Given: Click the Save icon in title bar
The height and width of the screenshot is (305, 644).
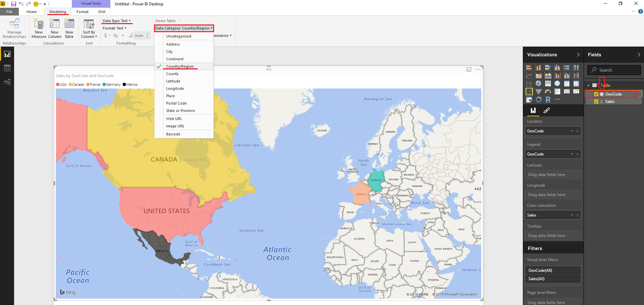Looking at the screenshot, I should coord(14,4).
